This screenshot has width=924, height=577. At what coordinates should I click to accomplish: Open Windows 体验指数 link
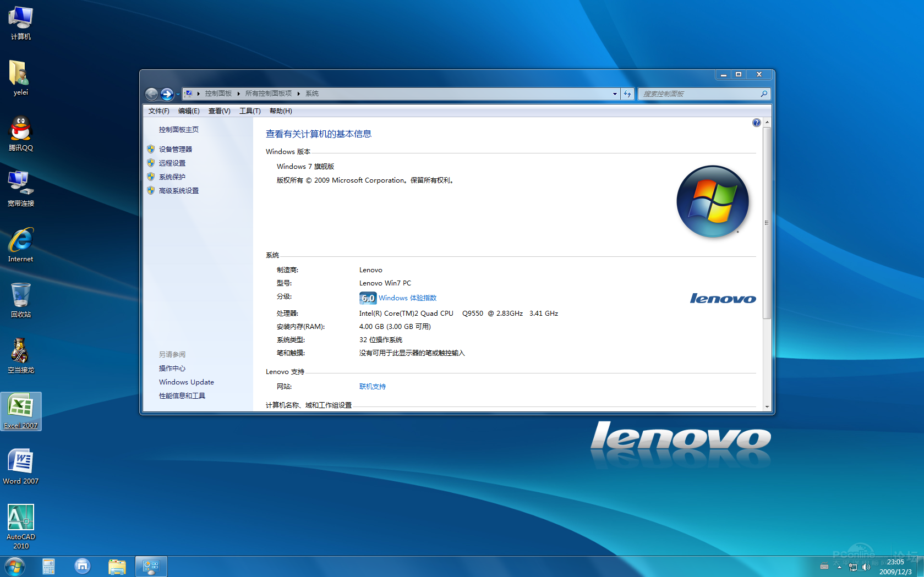click(x=407, y=298)
